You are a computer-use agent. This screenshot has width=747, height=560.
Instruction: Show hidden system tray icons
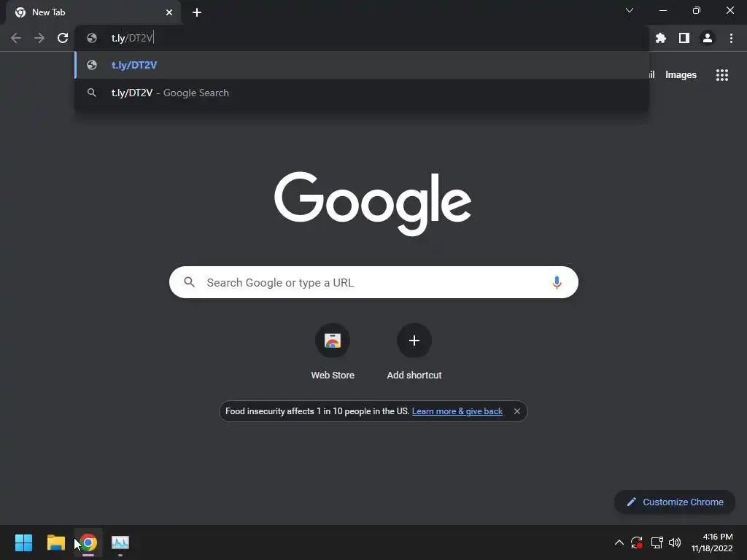pos(619,542)
